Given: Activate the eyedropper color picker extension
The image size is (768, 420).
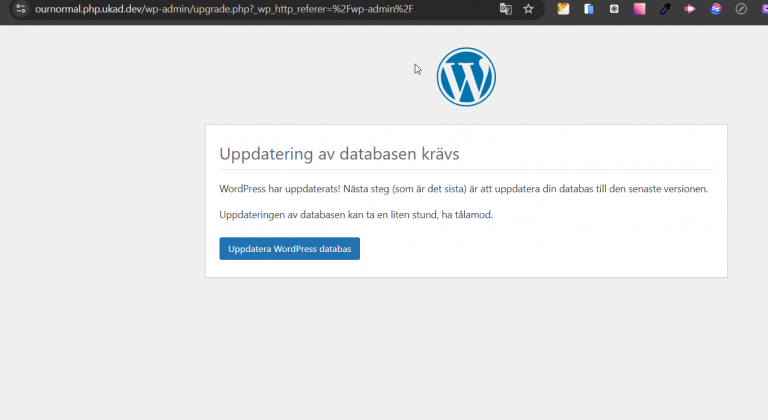Looking at the screenshot, I should coord(665,9).
